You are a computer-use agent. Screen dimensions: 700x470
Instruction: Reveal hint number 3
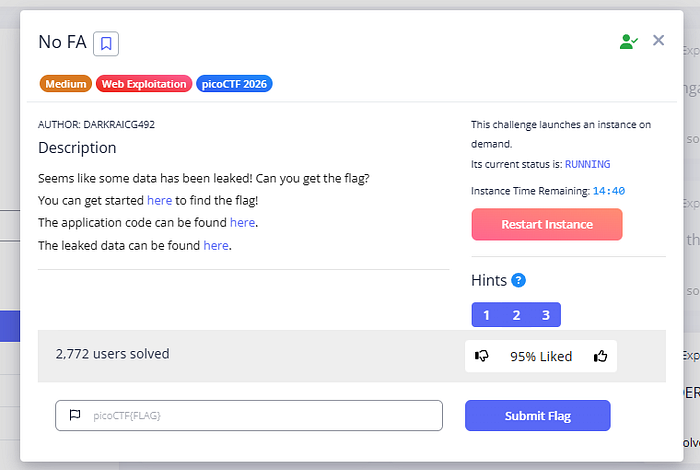546,315
